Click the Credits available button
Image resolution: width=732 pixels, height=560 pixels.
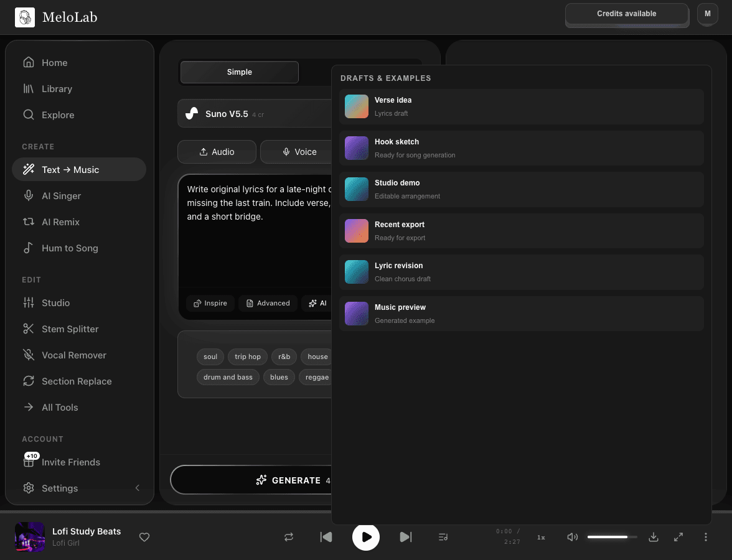(626, 14)
